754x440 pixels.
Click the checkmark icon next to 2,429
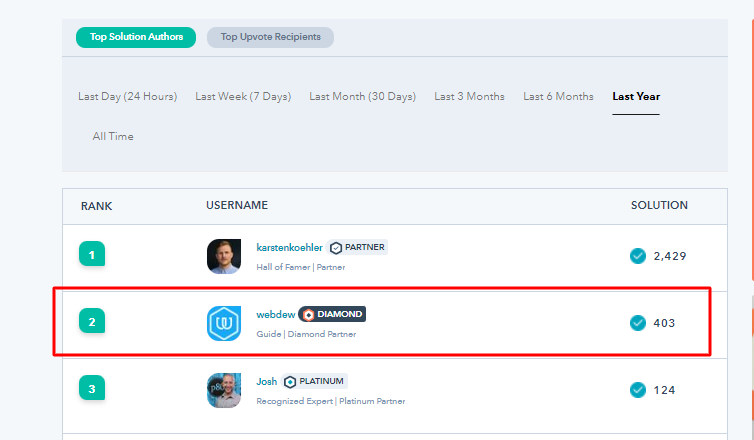pos(638,256)
